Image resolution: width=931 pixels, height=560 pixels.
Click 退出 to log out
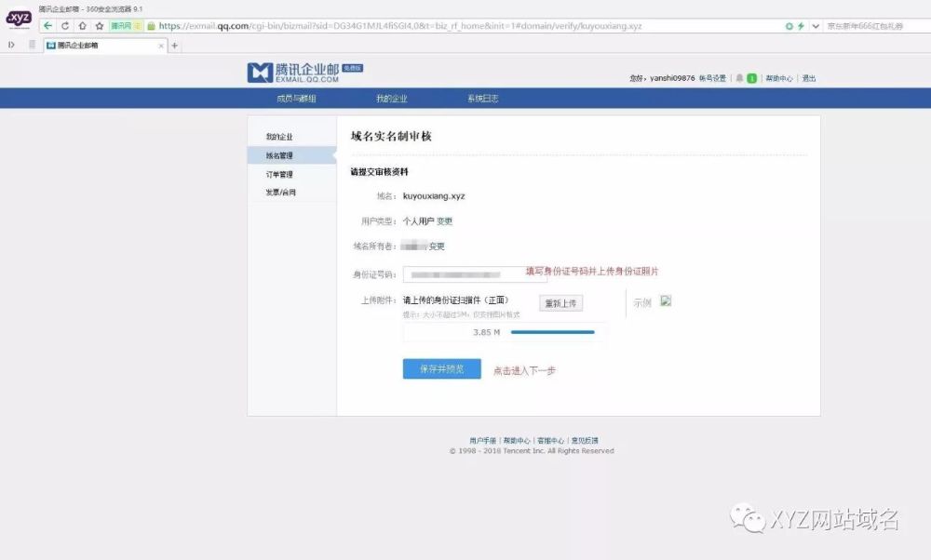coord(809,78)
